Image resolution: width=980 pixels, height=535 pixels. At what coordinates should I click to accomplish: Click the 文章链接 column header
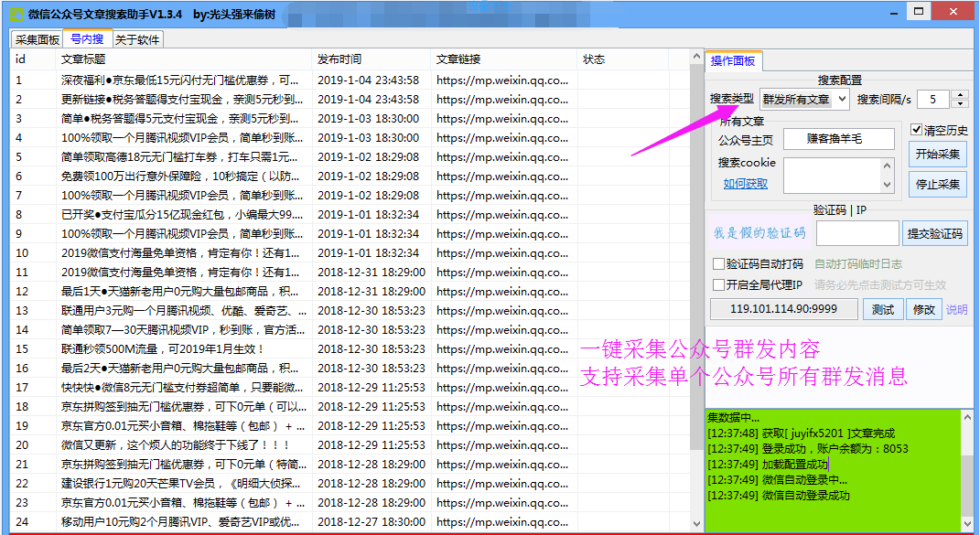[504, 59]
